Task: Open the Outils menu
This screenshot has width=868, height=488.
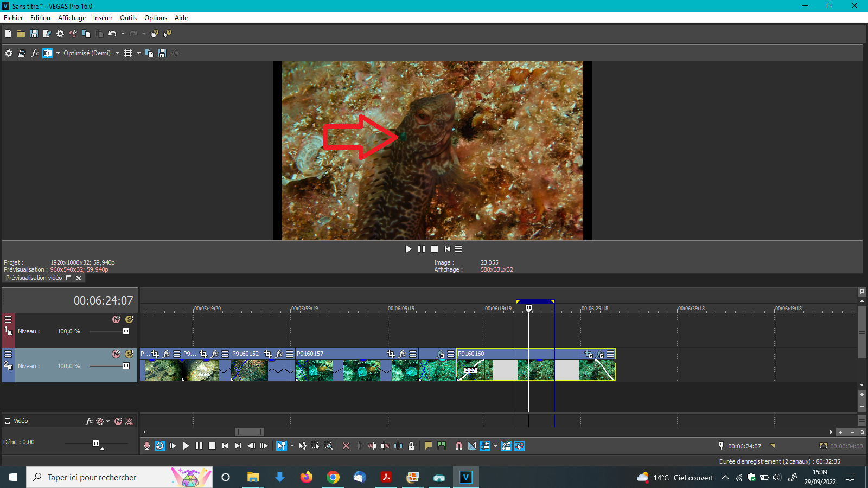Action: point(128,18)
